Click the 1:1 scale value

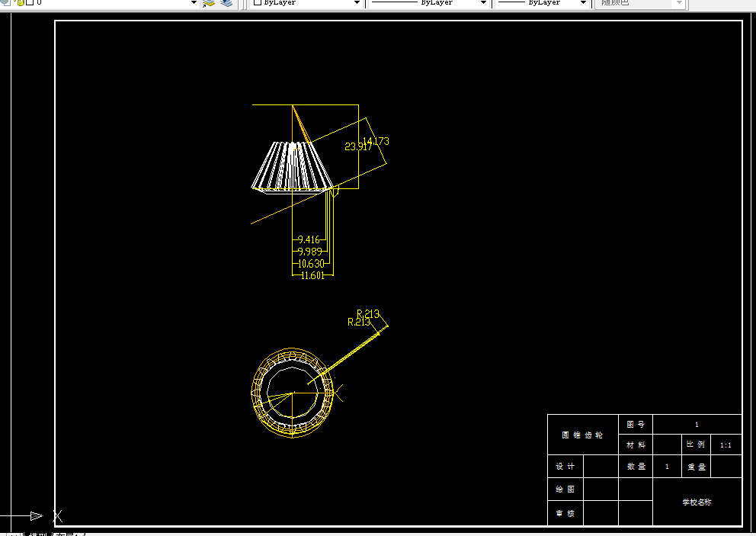pyautogui.click(x=726, y=445)
